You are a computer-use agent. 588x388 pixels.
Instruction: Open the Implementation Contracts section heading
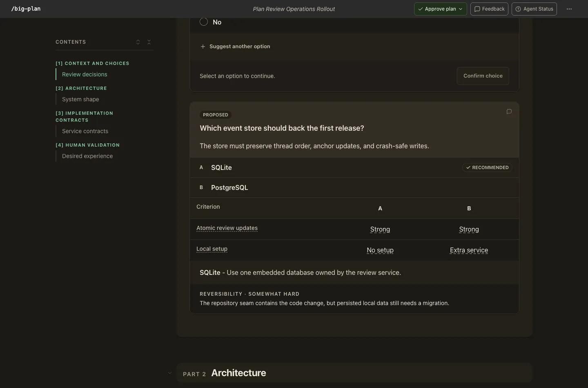84,116
